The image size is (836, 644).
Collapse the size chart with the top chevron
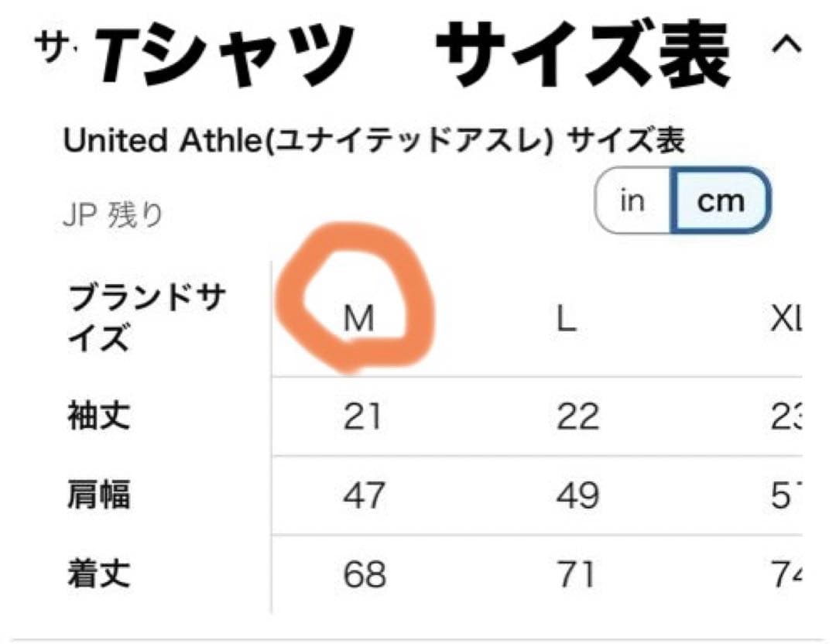tap(786, 46)
